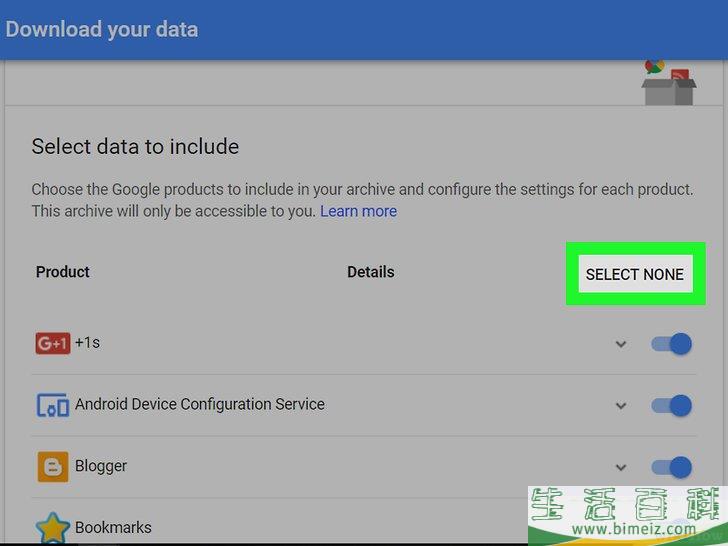Expand the +1s details chevron
This screenshot has height=546, width=728.
[x=621, y=344]
